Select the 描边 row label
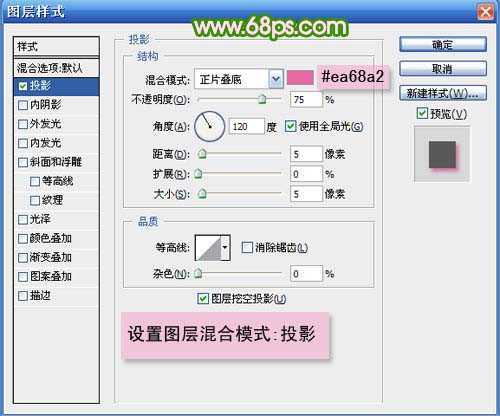Viewport: 500px width, 416px height. pos(40,296)
